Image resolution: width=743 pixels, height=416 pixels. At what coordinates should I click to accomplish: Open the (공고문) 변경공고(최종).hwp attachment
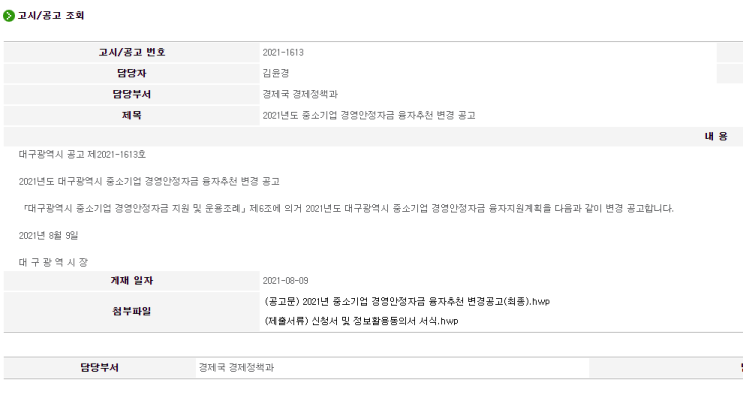(x=407, y=301)
